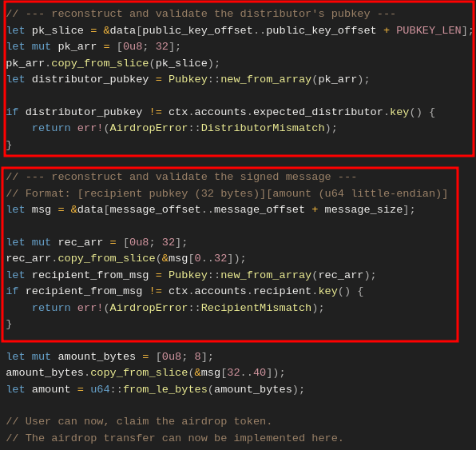Click "pk_arr.copy_from_slice(pk_slice);" line
The height and width of the screenshot is (450, 476).
pyautogui.click(x=113, y=63)
